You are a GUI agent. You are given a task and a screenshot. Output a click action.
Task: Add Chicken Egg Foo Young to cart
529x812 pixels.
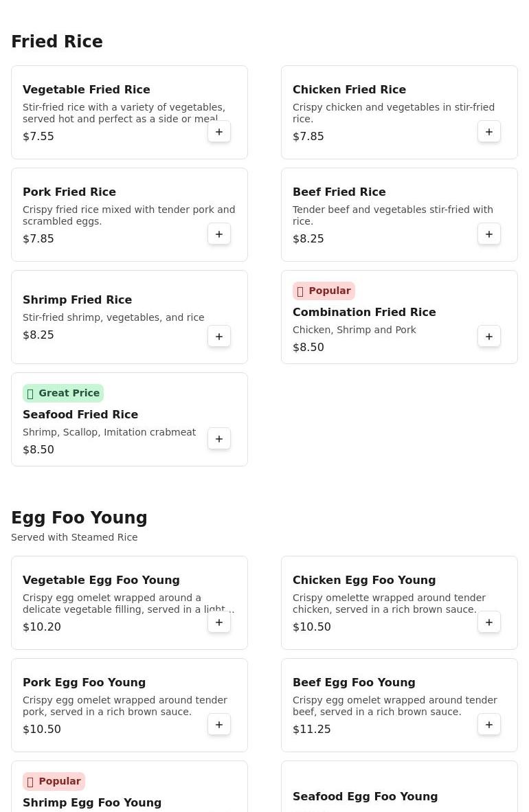489,622
